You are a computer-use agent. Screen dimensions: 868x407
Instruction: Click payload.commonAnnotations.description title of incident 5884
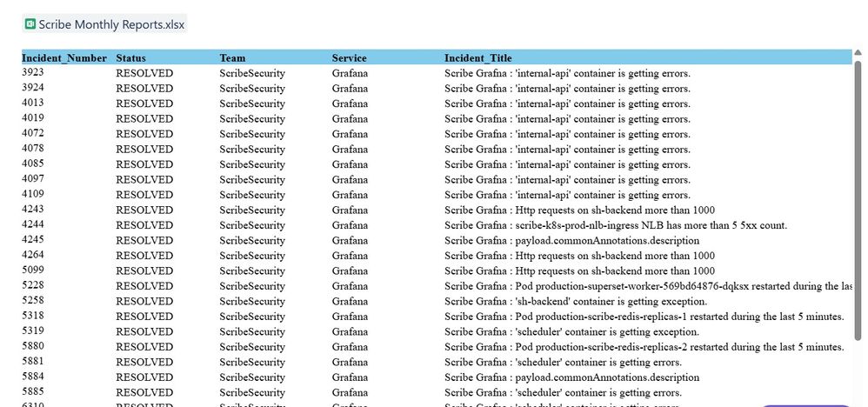click(x=571, y=377)
